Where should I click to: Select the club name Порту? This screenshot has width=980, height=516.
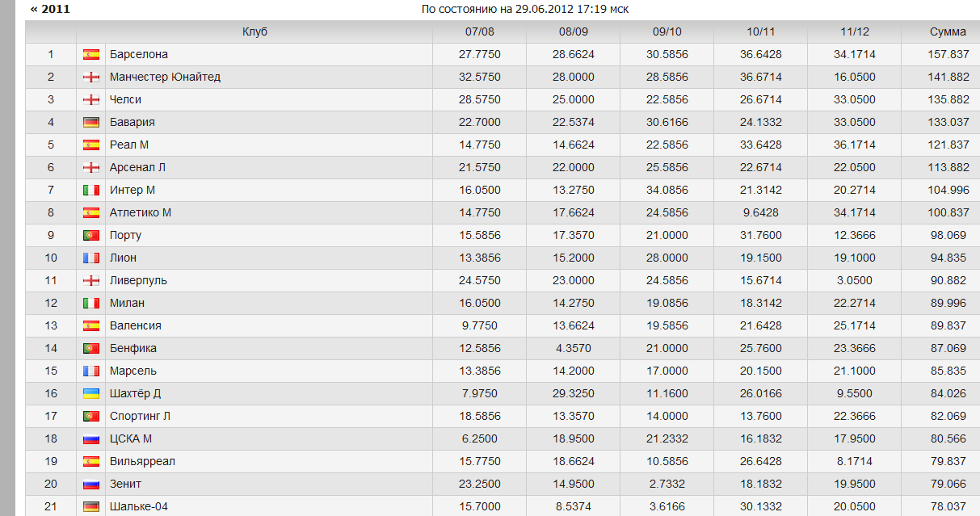(125, 235)
